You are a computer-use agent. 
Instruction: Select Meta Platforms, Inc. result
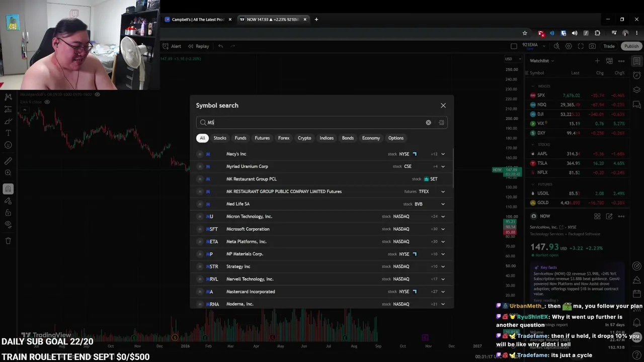(x=321, y=242)
